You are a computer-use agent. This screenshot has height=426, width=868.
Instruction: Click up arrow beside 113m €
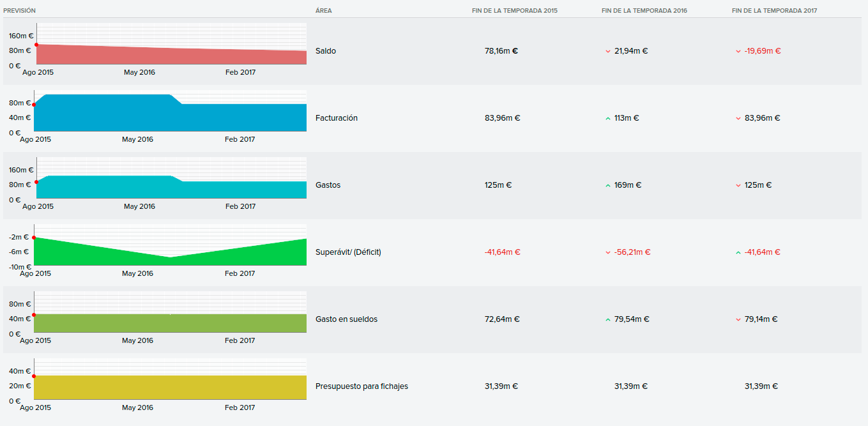[608, 118]
